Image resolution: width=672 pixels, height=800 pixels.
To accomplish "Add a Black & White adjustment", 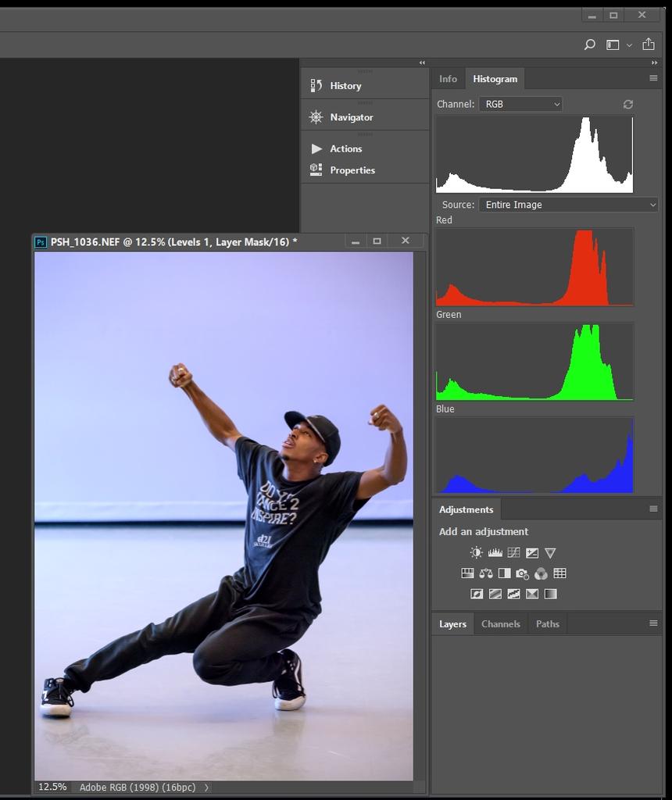I will click(x=504, y=573).
